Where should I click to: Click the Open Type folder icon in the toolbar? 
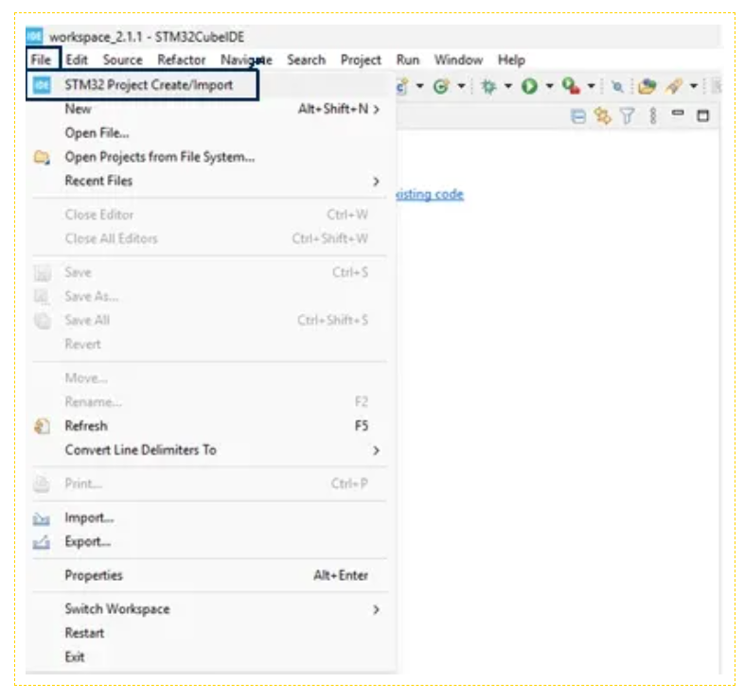[647, 86]
